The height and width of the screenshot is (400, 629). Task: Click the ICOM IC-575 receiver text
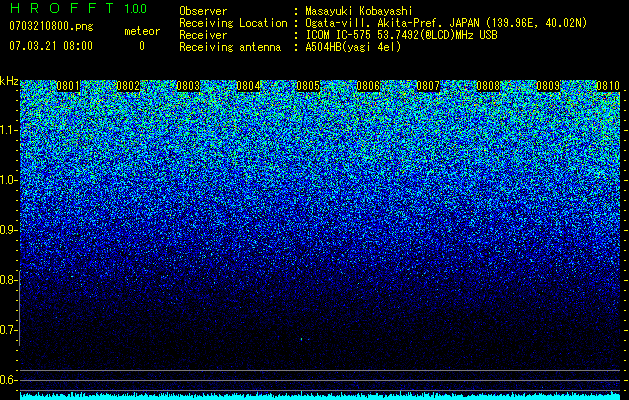[x=401, y=35]
